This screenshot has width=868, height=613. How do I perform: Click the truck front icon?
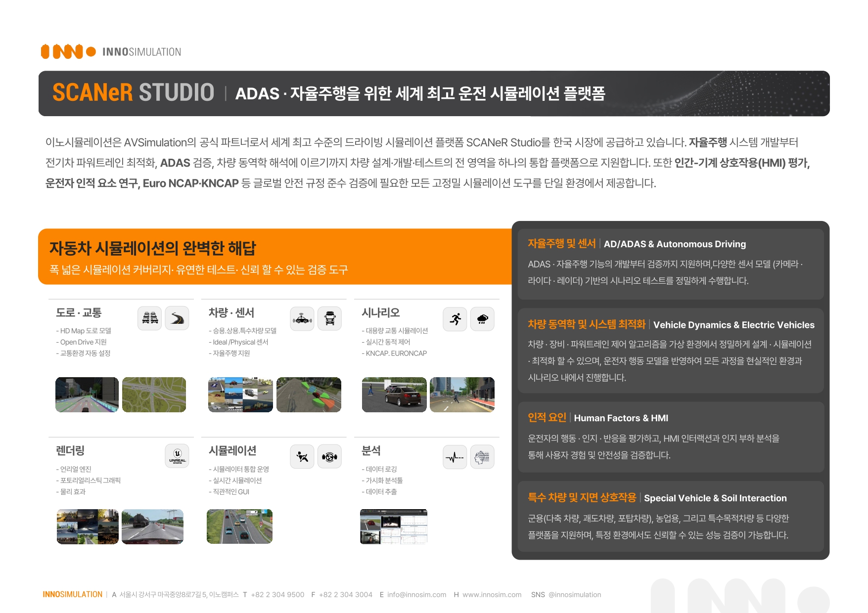click(329, 318)
